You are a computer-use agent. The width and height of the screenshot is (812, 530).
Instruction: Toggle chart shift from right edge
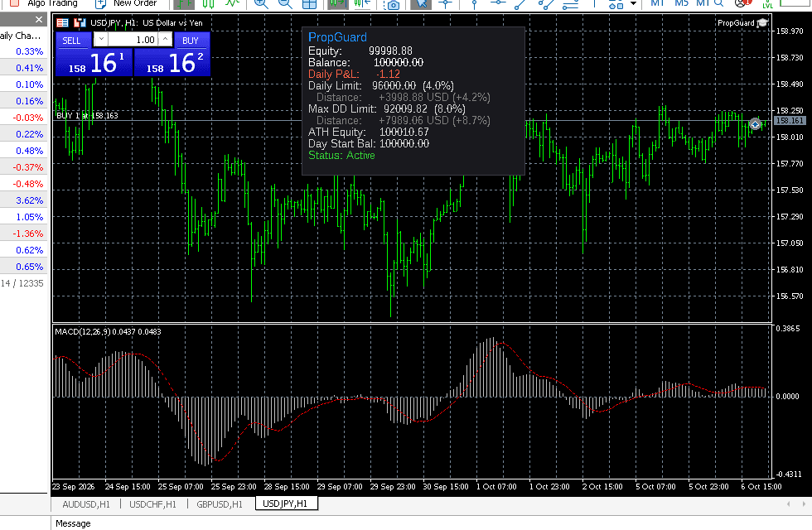click(362, 3)
